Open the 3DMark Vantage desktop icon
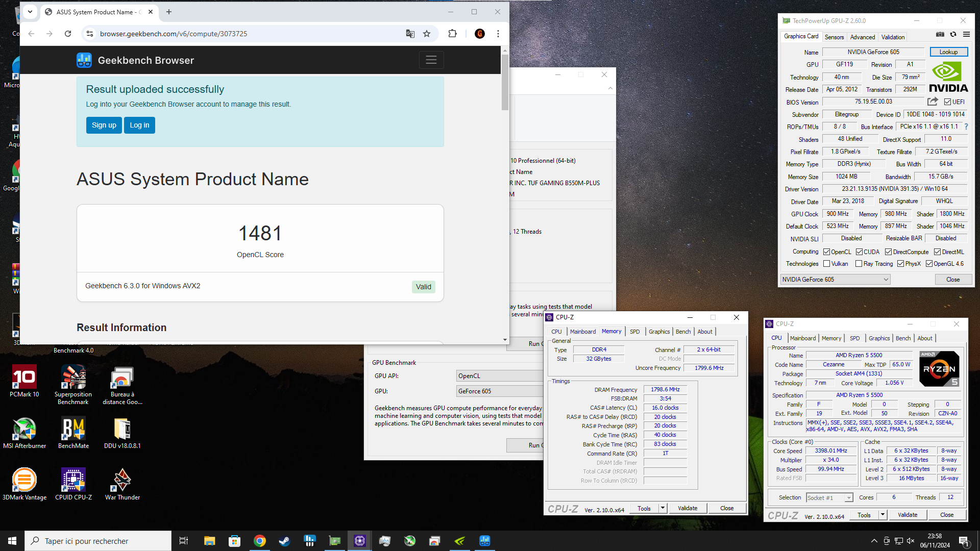Image resolution: width=980 pixels, height=551 pixels. coord(24,484)
